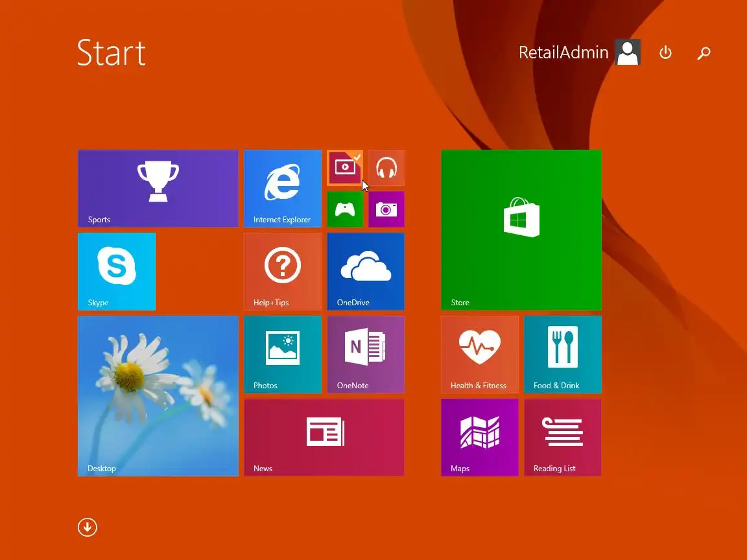Select the small Video tile
747x560 pixels.
pyautogui.click(x=345, y=168)
